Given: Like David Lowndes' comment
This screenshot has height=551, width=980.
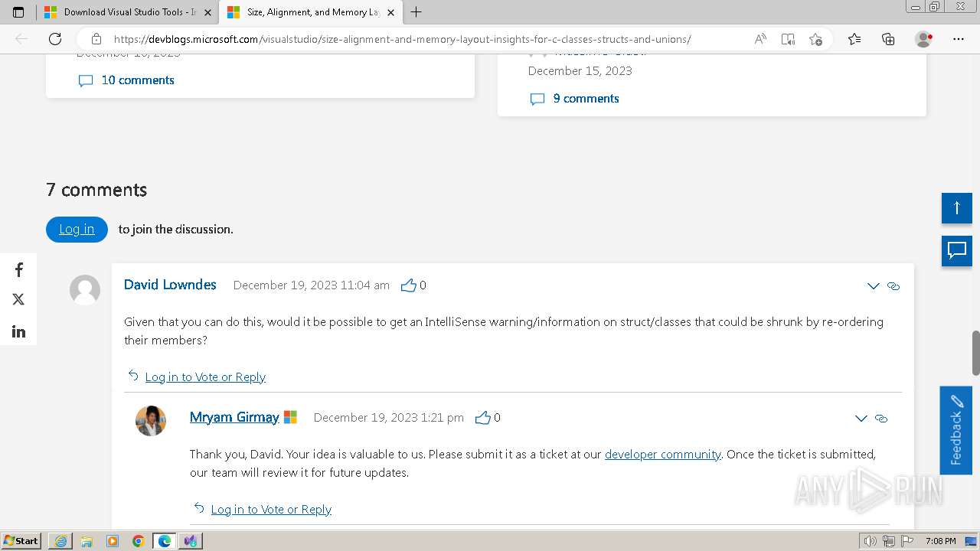Looking at the screenshot, I should coord(409,285).
